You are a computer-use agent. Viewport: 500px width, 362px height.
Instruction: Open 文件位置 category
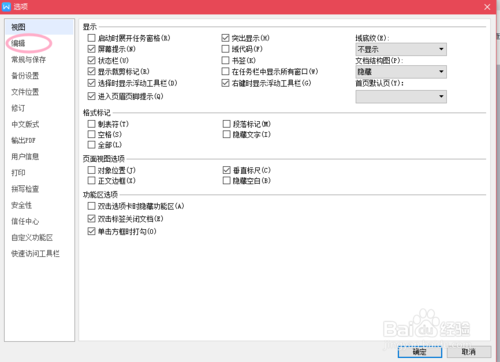25,92
